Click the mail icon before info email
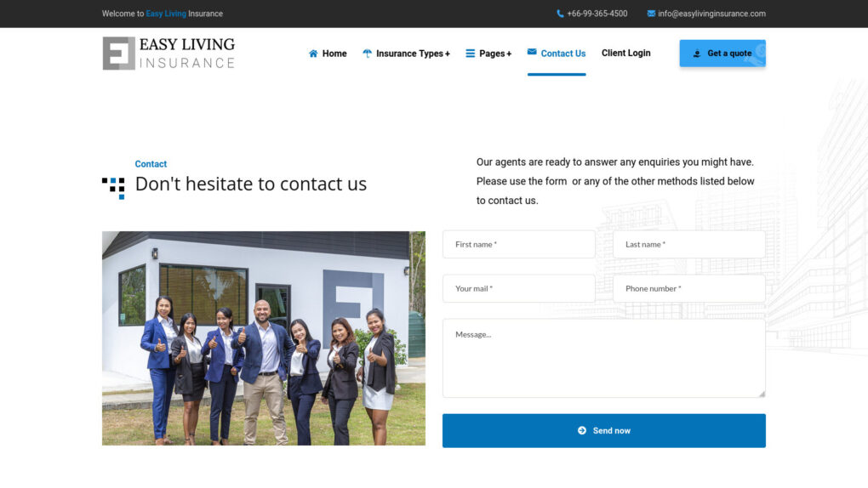This screenshot has height=488, width=868. point(651,14)
